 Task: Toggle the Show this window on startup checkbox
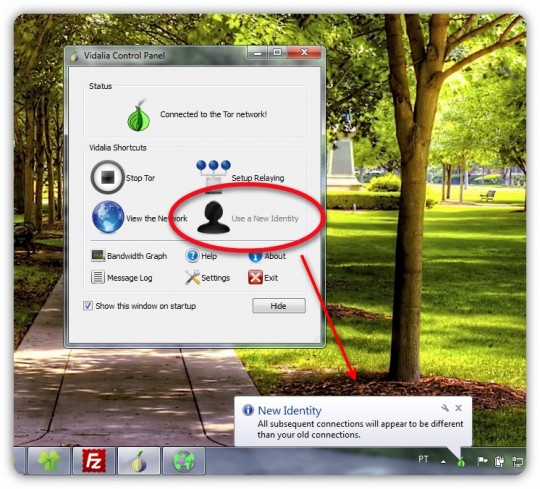point(88,306)
